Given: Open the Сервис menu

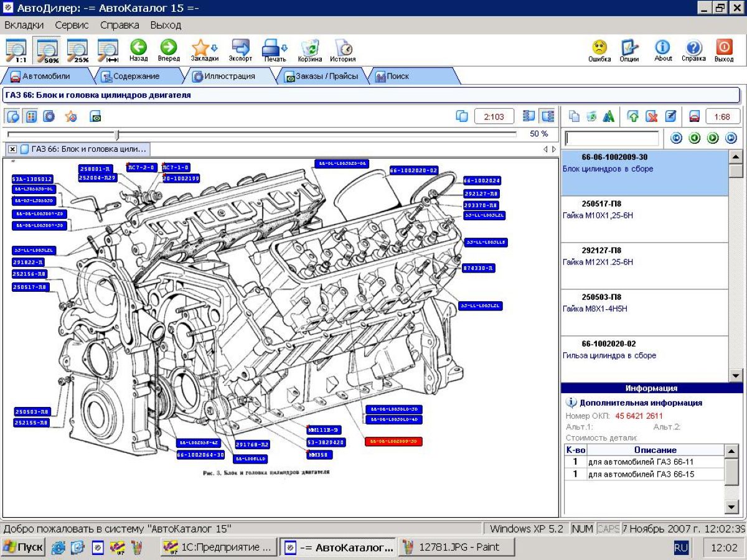Looking at the screenshot, I should (x=72, y=26).
